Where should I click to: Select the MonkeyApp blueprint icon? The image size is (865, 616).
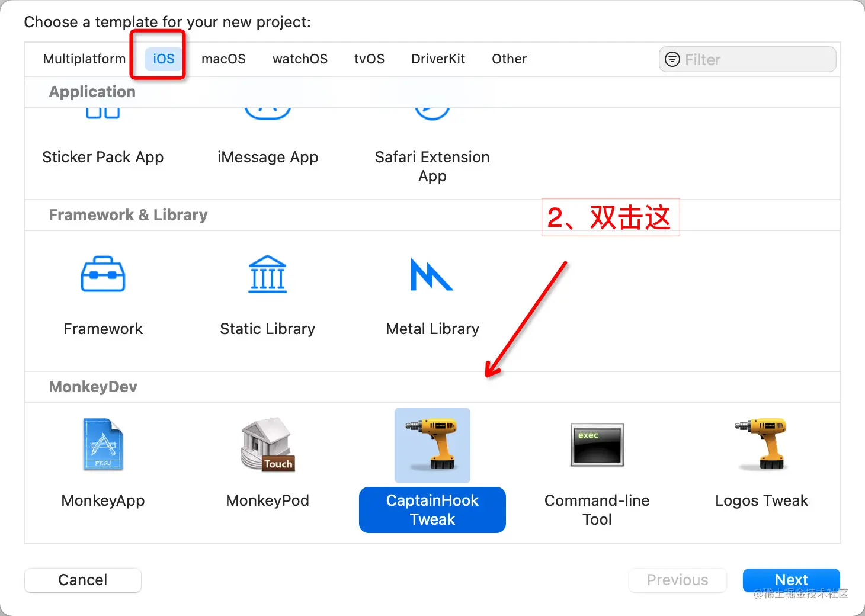pyautogui.click(x=103, y=445)
